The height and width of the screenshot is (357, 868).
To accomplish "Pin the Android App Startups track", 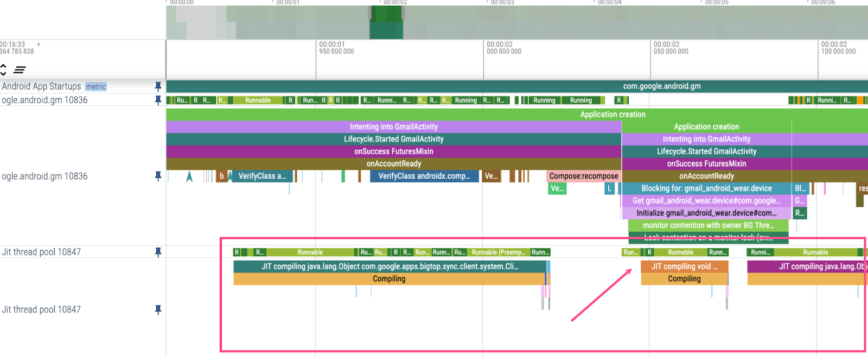I will 158,86.
